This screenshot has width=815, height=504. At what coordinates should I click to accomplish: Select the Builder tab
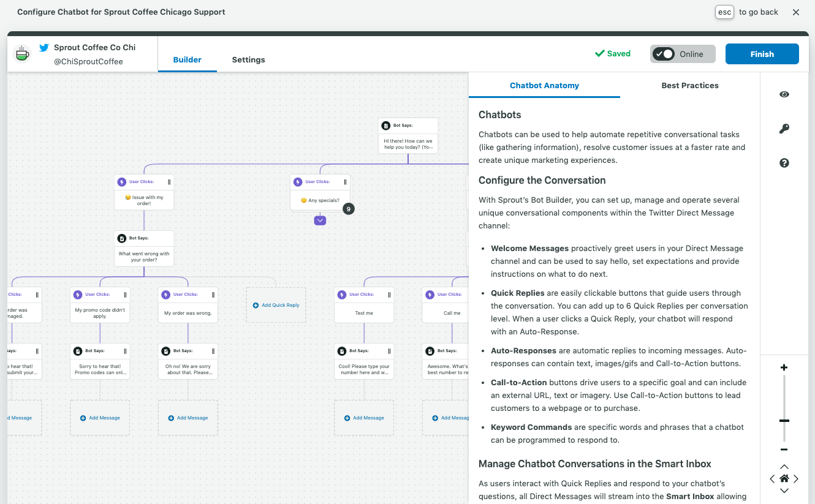(188, 59)
